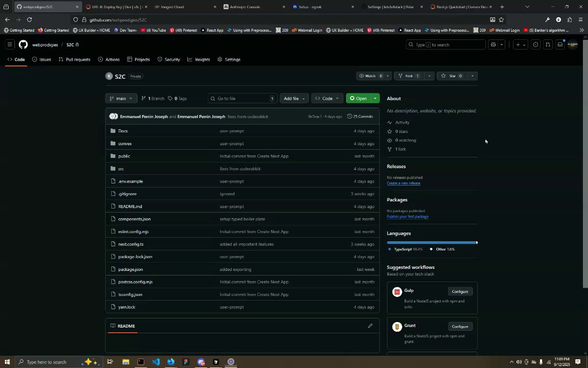
Task: Expand the Open button dropdown arrow
Action: click(375, 98)
